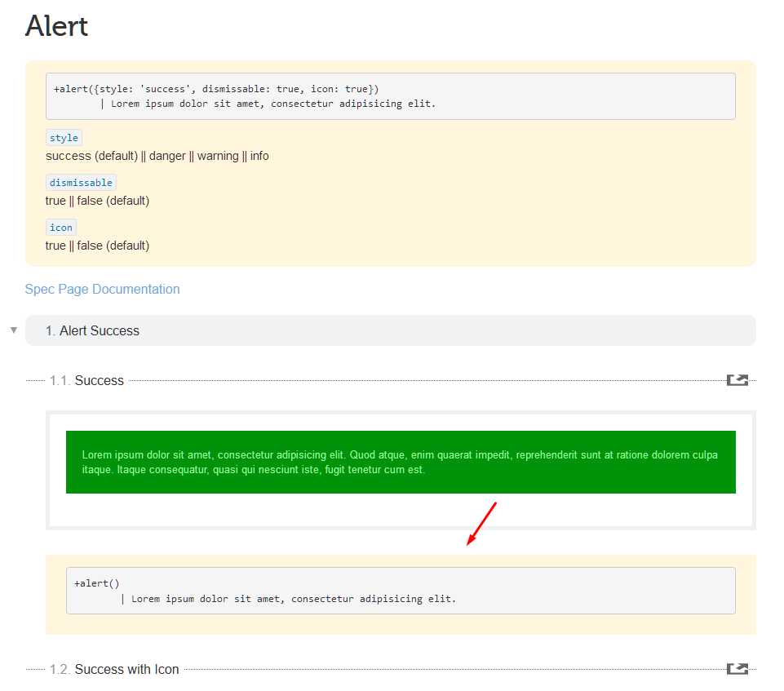Click 'success (default) || danger || warning || info' text
Image resolution: width=784 pixels, height=691 pixels.
coord(157,156)
